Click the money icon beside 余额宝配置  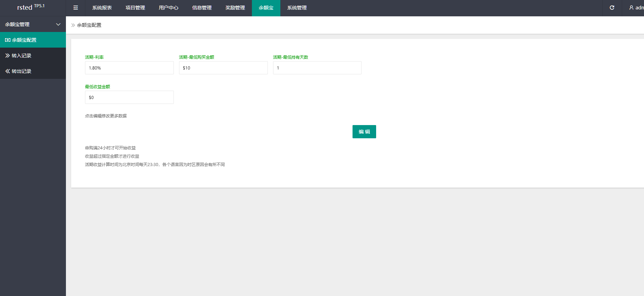click(x=8, y=40)
